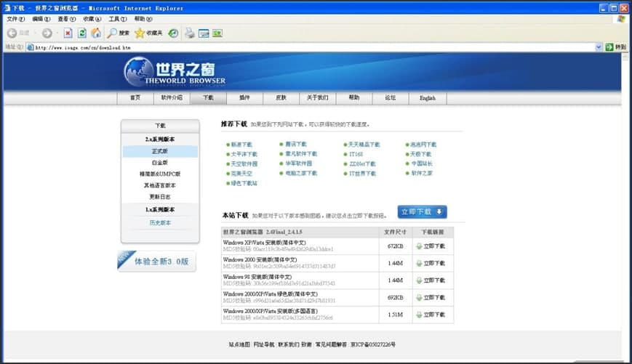Expand the 1.x系列版本 sidebar section
Viewport: 632px width, 364px height.
[159, 209]
